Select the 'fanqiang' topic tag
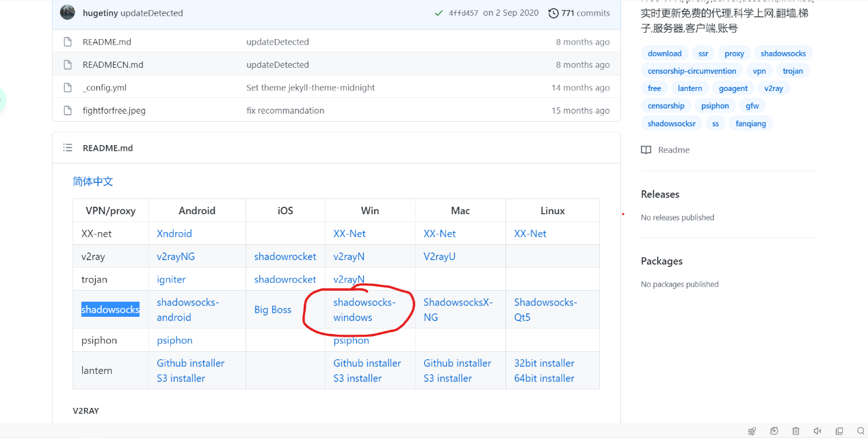The width and height of the screenshot is (868, 438). pos(751,124)
